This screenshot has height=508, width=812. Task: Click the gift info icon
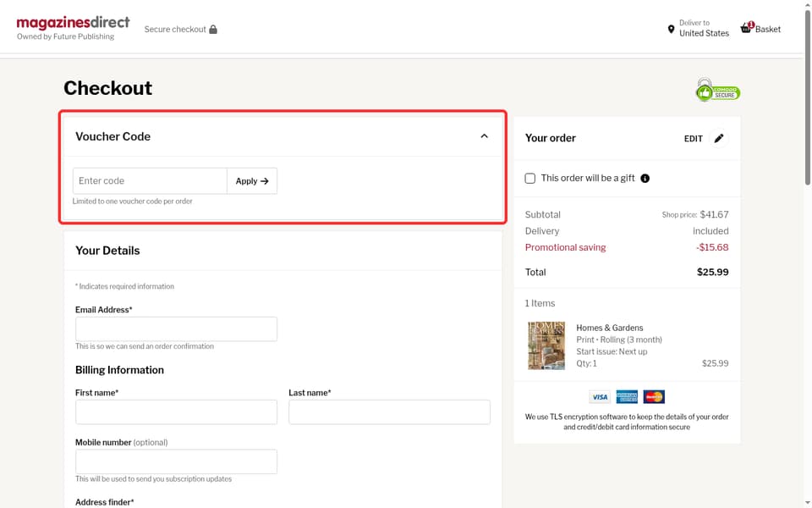click(645, 179)
